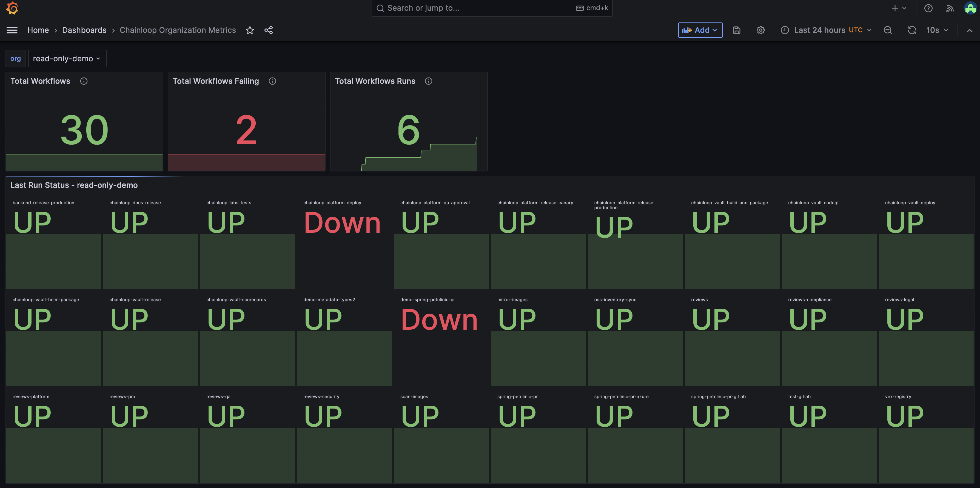The image size is (980, 488).
Task: Click the org variable label
Action: pyautogui.click(x=16, y=59)
